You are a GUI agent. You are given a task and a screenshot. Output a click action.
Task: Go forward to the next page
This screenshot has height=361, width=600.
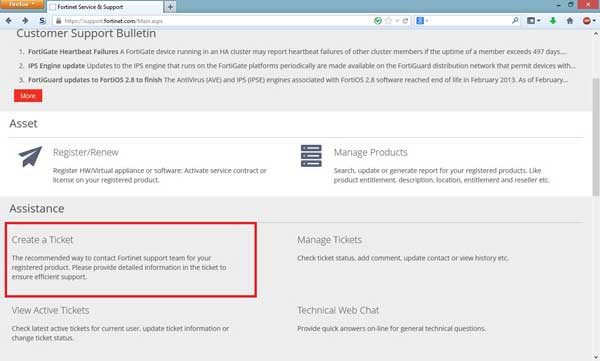pos(25,21)
